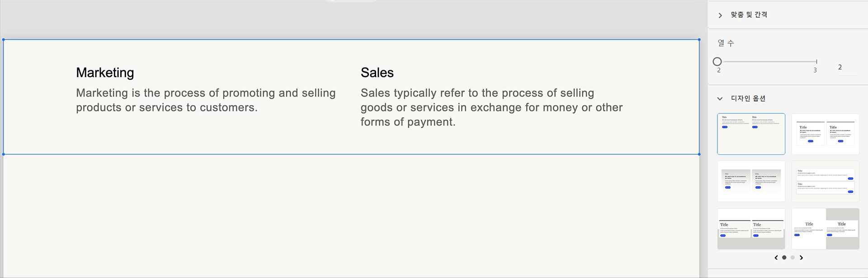Click the Marketing description paragraph
This screenshot has width=868, height=278.
coord(206,100)
